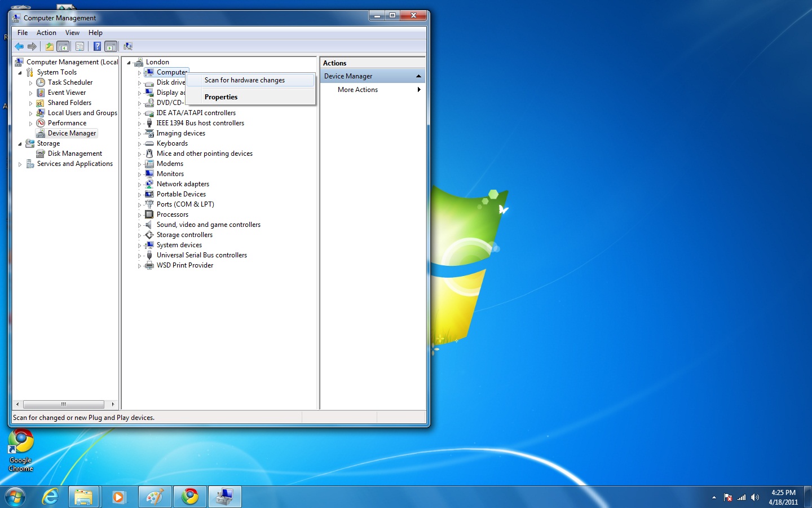This screenshot has height=508, width=812.
Task: Collapse the Storage node
Action: tap(20, 144)
